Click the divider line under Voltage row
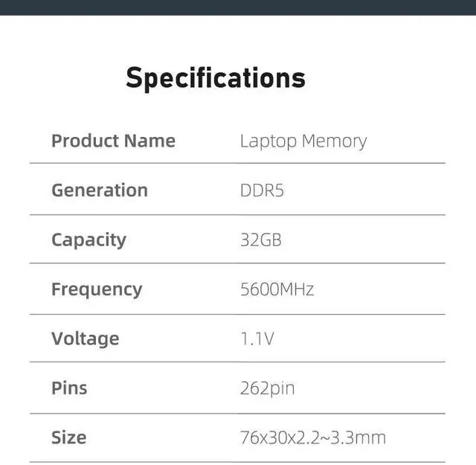The image size is (476, 465). click(238, 362)
